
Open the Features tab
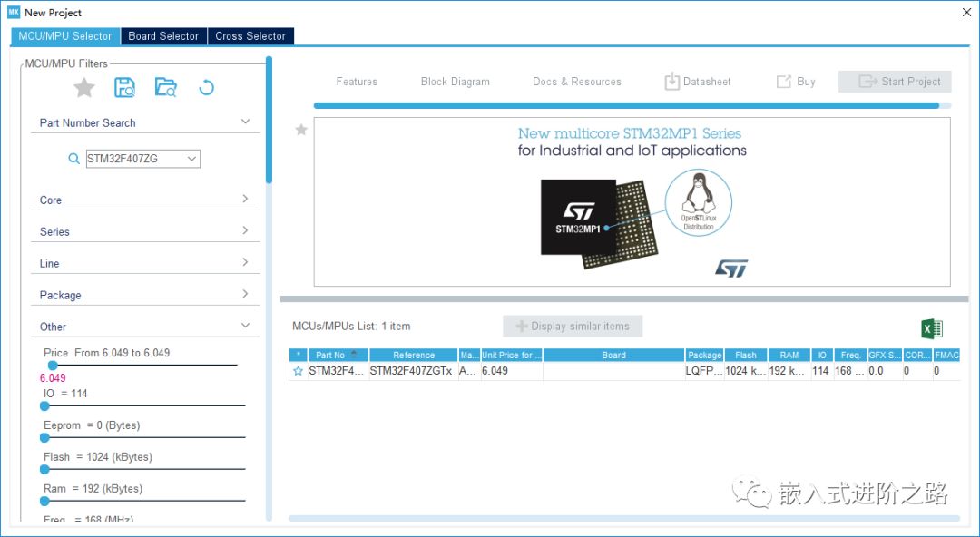(357, 82)
